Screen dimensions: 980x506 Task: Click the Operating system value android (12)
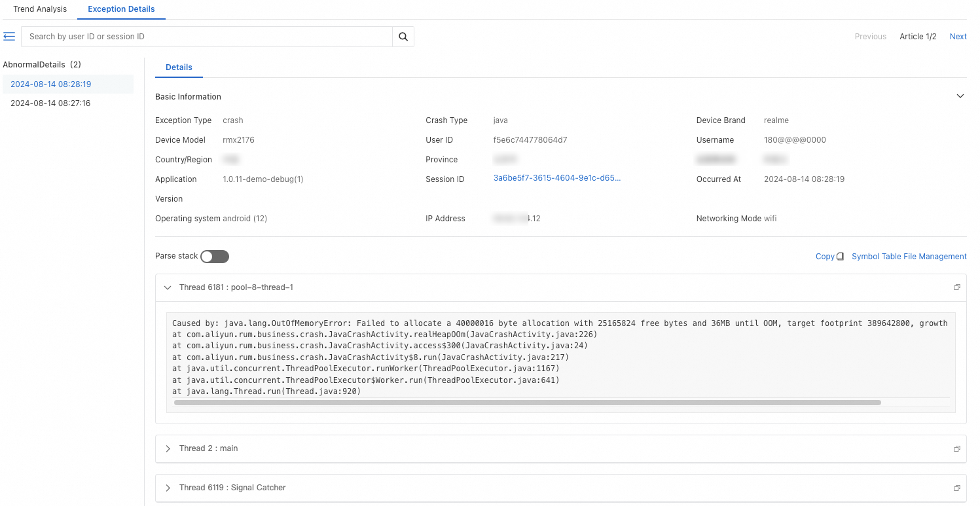pos(245,219)
